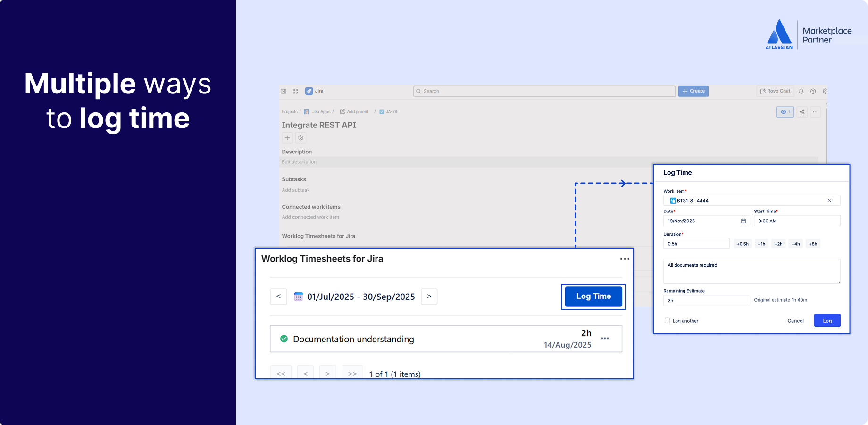Open Jira settings gear icon

tap(825, 91)
